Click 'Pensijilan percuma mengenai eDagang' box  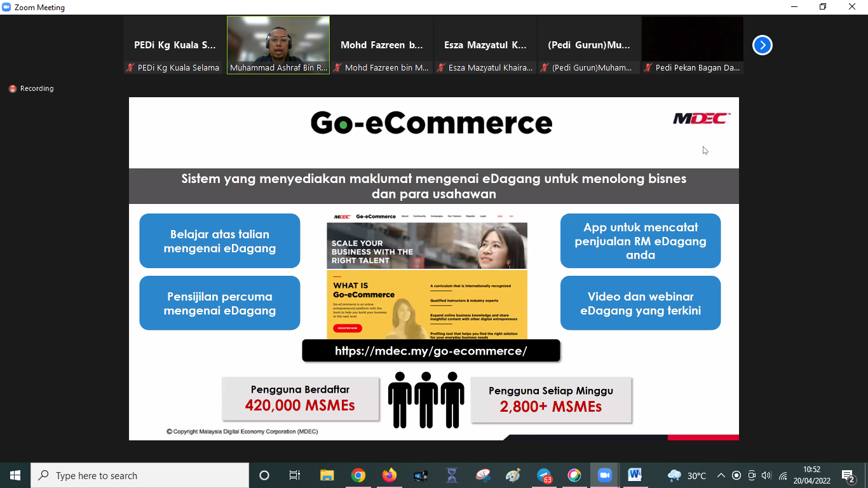(220, 303)
